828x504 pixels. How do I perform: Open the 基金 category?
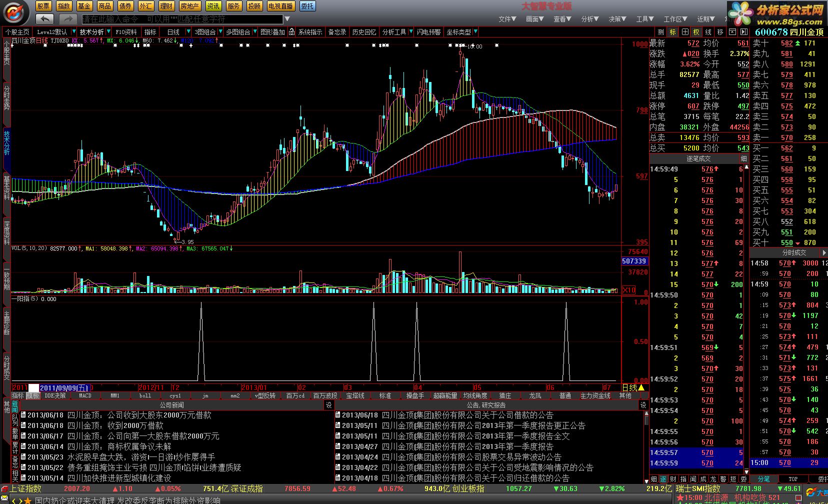tap(84, 6)
